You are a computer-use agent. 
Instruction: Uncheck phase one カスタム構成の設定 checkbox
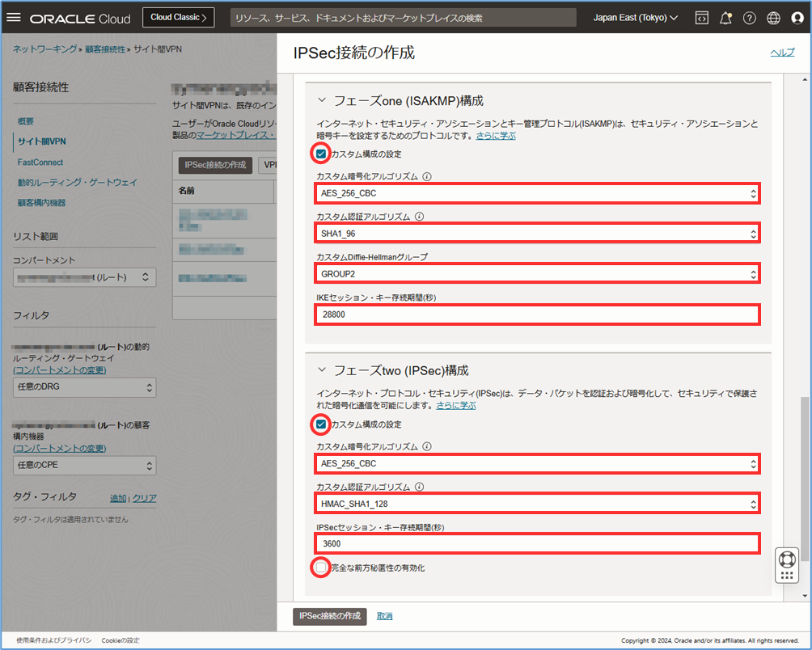321,154
